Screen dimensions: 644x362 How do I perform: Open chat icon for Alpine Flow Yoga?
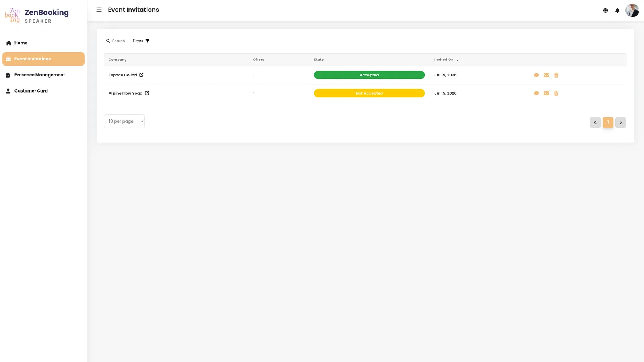coord(536,93)
